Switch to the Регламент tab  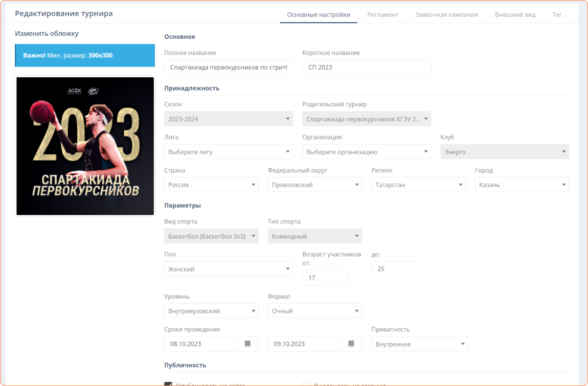tap(382, 15)
